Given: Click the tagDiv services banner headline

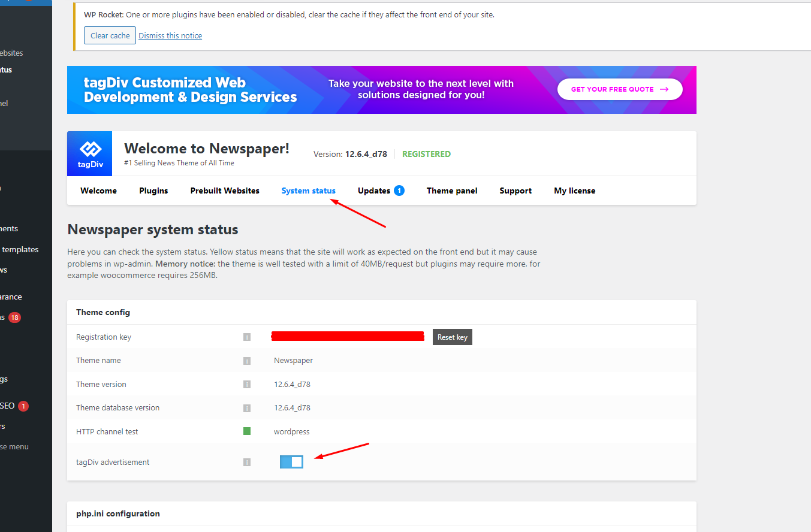Looking at the screenshot, I should pos(191,90).
